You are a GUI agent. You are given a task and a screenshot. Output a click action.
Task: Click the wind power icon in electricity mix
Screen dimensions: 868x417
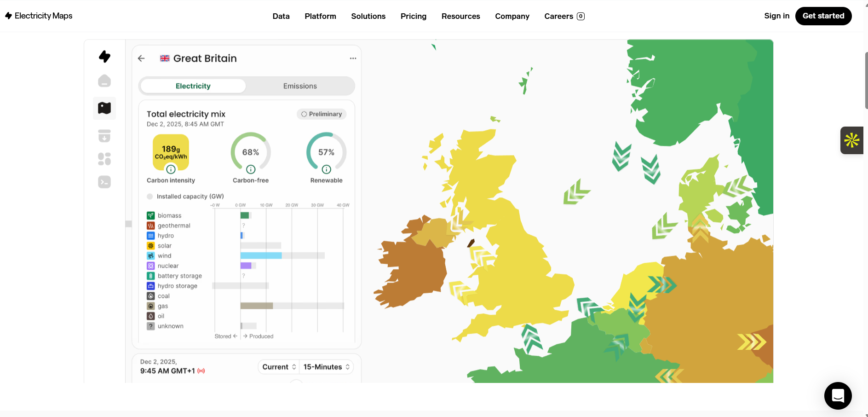tap(151, 255)
